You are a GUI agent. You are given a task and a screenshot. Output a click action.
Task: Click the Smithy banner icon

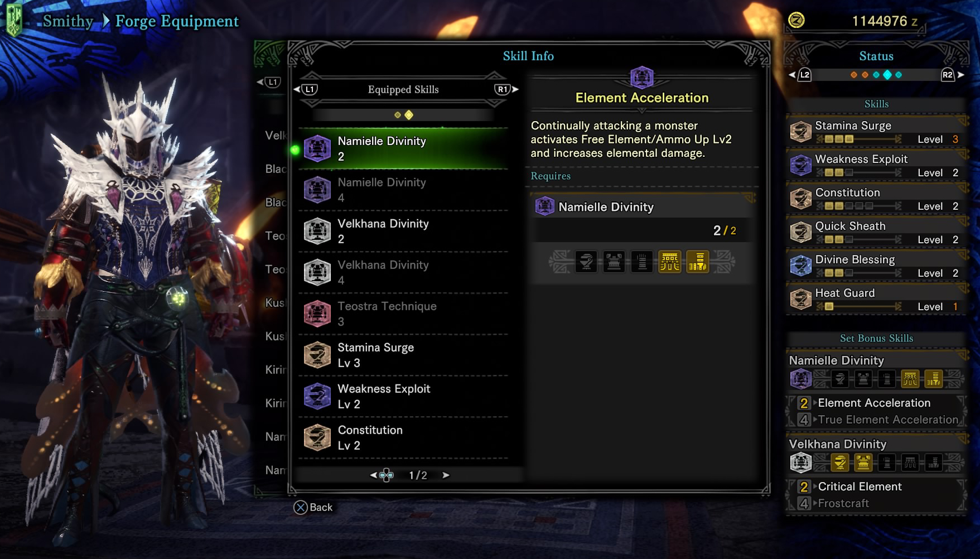14,20
